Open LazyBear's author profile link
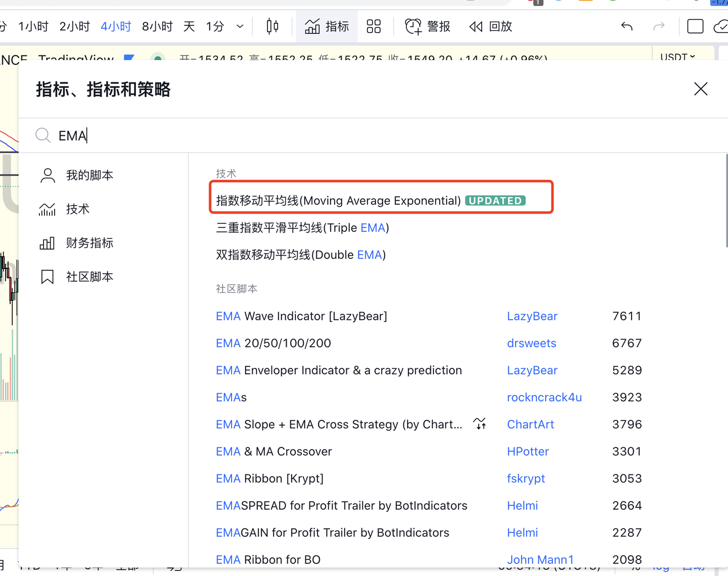728x576 pixels. coord(532,316)
